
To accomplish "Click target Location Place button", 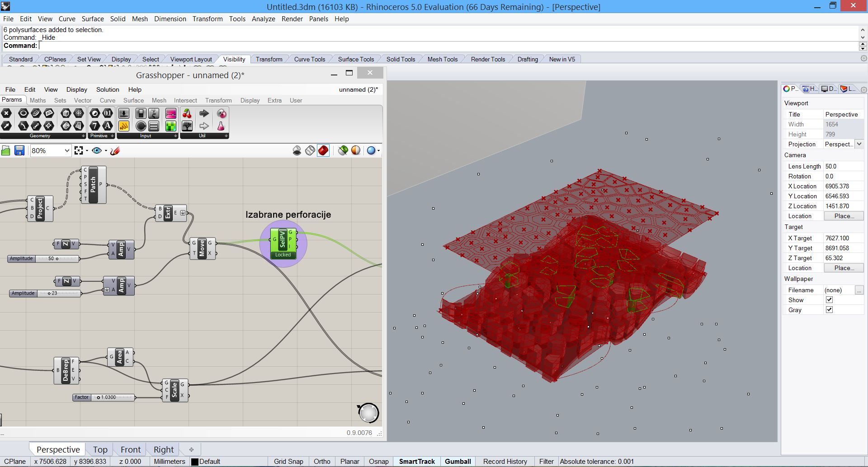I will (844, 268).
